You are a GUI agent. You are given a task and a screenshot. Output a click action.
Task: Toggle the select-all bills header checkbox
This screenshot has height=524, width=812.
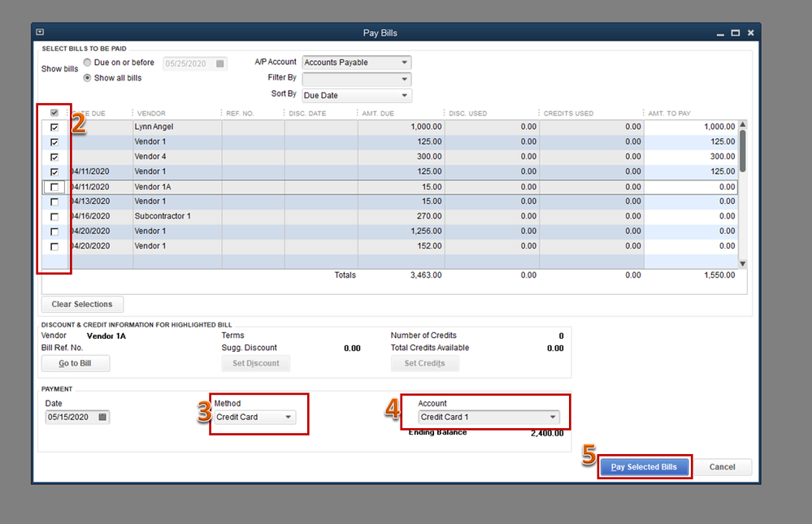click(x=54, y=112)
